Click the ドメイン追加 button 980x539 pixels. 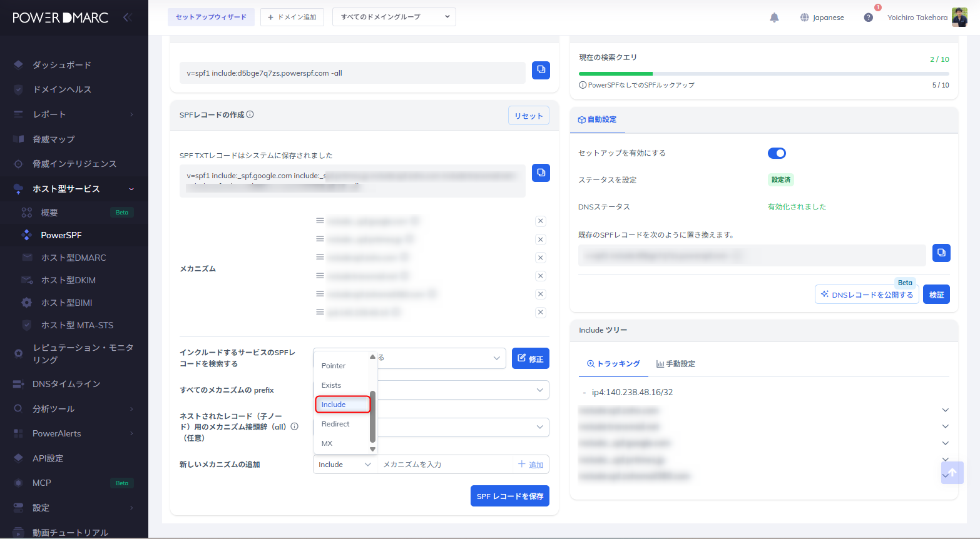point(292,17)
